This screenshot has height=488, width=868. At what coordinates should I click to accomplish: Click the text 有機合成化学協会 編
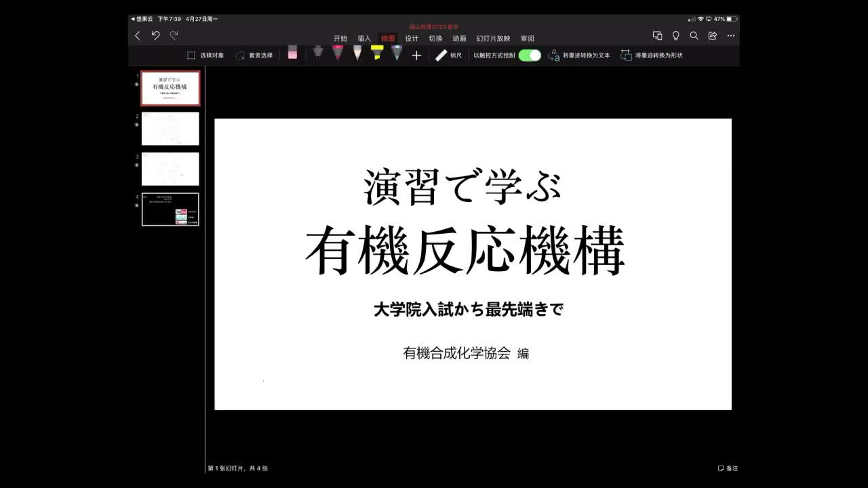tap(466, 353)
